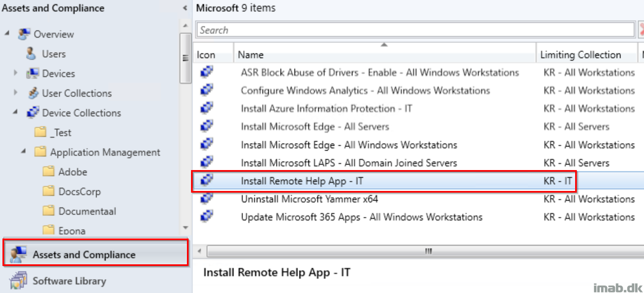Collapse the Overview tree node
This screenshot has width=644, height=293.
point(7,33)
